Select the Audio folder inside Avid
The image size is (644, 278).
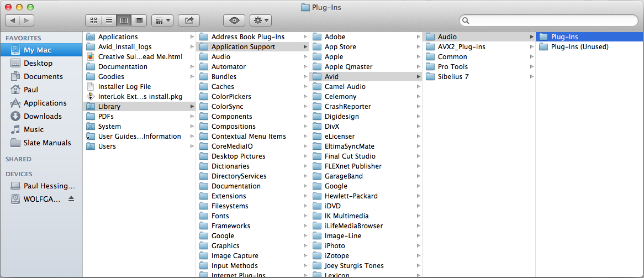479,36
